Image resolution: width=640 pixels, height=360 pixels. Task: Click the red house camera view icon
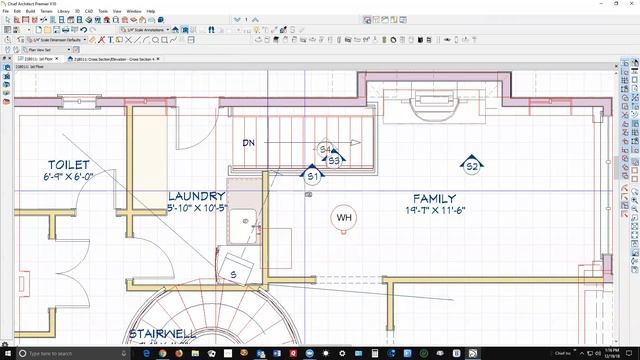coord(107,20)
